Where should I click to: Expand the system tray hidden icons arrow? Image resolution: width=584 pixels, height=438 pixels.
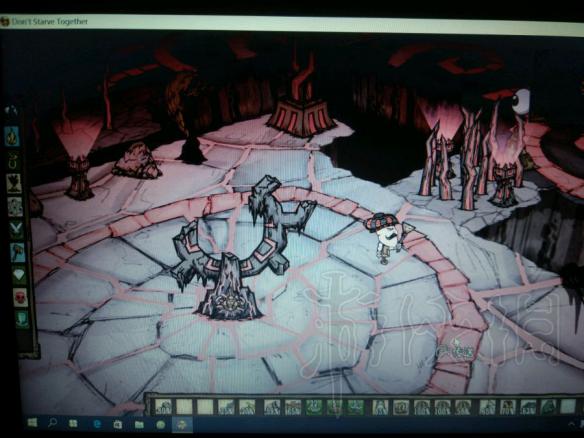(x=571, y=423)
